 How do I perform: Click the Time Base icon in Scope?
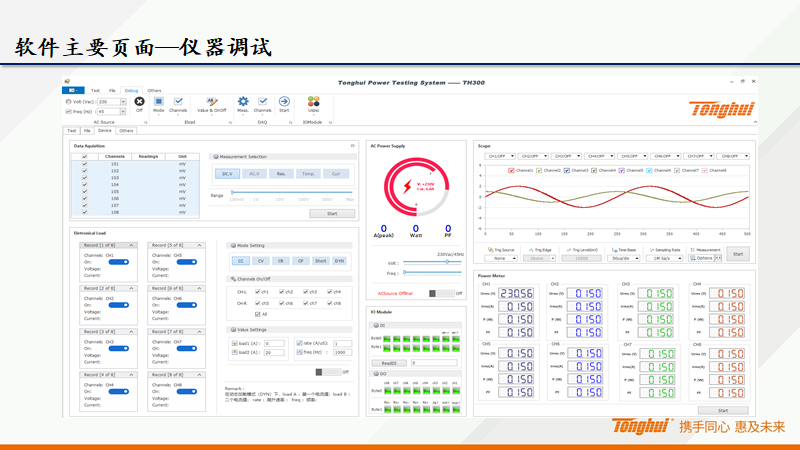click(x=614, y=250)
